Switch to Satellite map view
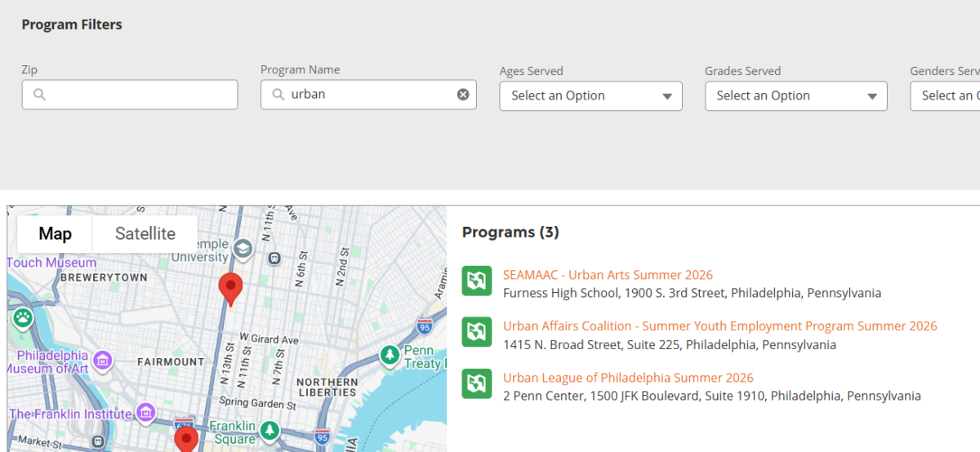 [x=145, y=234]
